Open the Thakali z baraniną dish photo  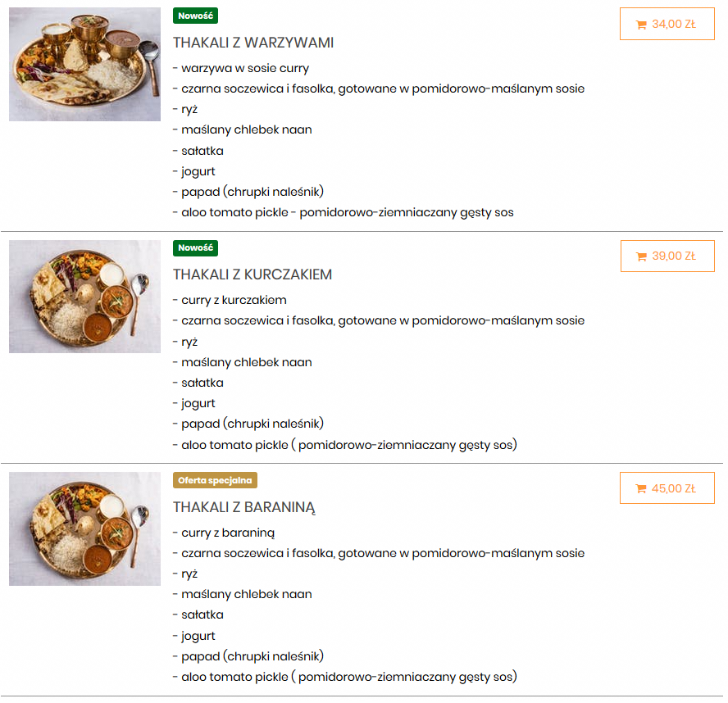click(x=84, y=528)
